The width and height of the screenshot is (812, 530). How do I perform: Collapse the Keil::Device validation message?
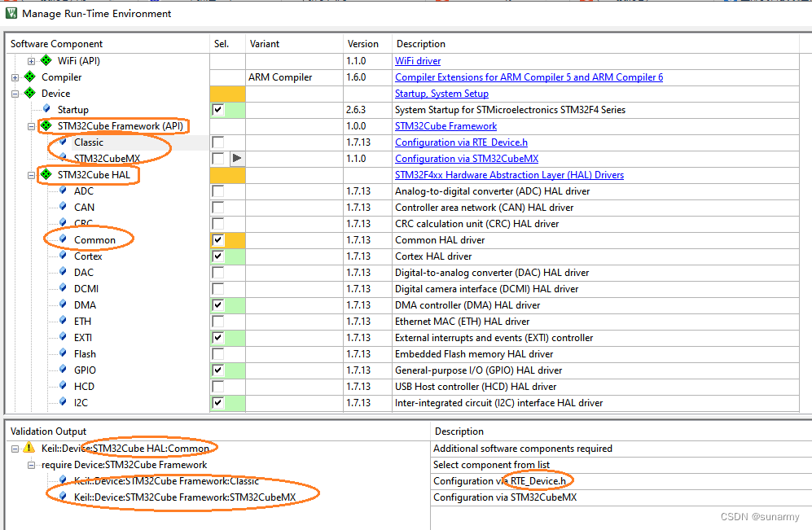pos(15,449)
